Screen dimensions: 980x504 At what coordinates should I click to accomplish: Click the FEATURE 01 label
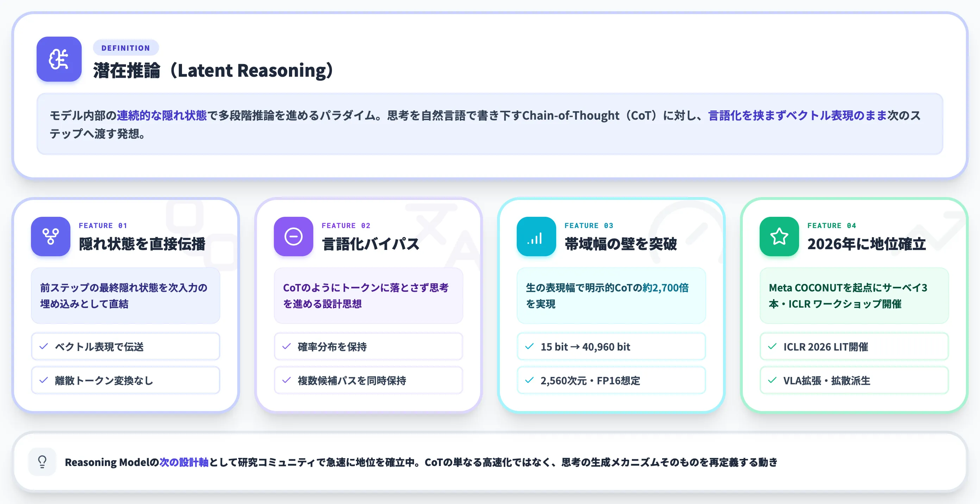point(103,226)
